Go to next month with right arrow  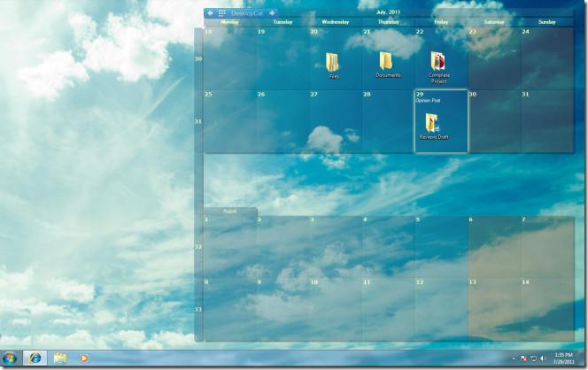coord(272,13)
